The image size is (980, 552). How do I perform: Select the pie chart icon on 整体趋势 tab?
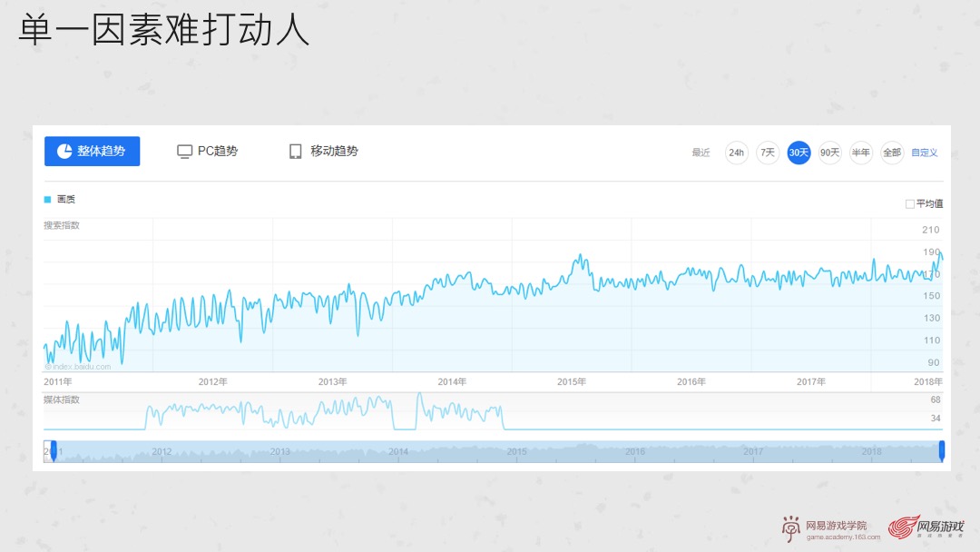64,151
